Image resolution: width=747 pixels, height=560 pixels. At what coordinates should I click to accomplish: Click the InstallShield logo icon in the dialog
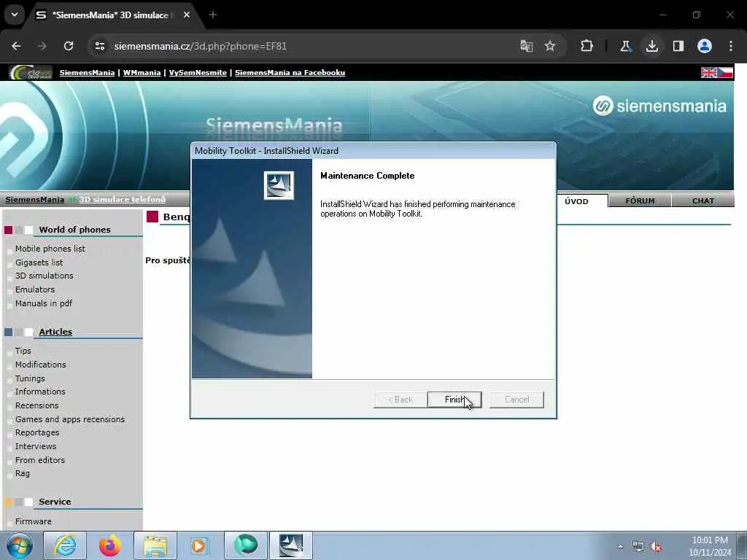pyautogui.click(x=279, y=185)
